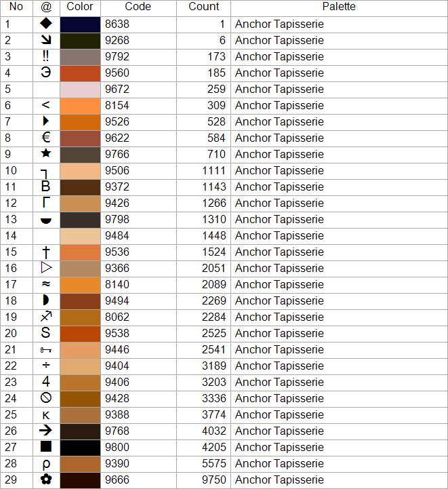This screenshot has width=448, height=489.
Task: Select the right arrow symbol for code 9768
Action: 46,431
